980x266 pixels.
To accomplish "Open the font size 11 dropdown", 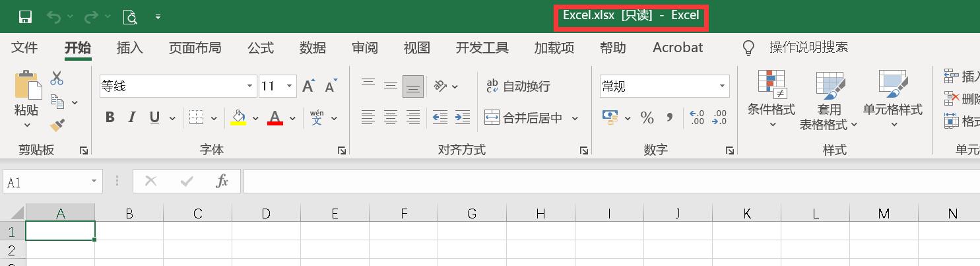I will [x=289, y=86].
